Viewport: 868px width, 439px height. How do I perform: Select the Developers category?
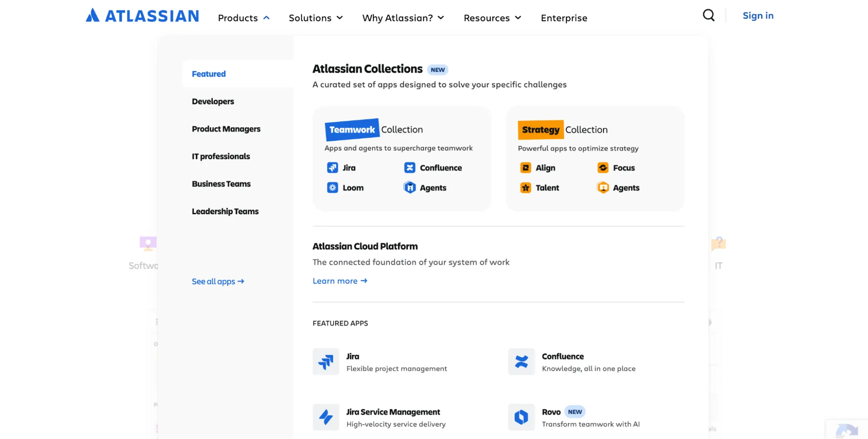tap(213, 101)
